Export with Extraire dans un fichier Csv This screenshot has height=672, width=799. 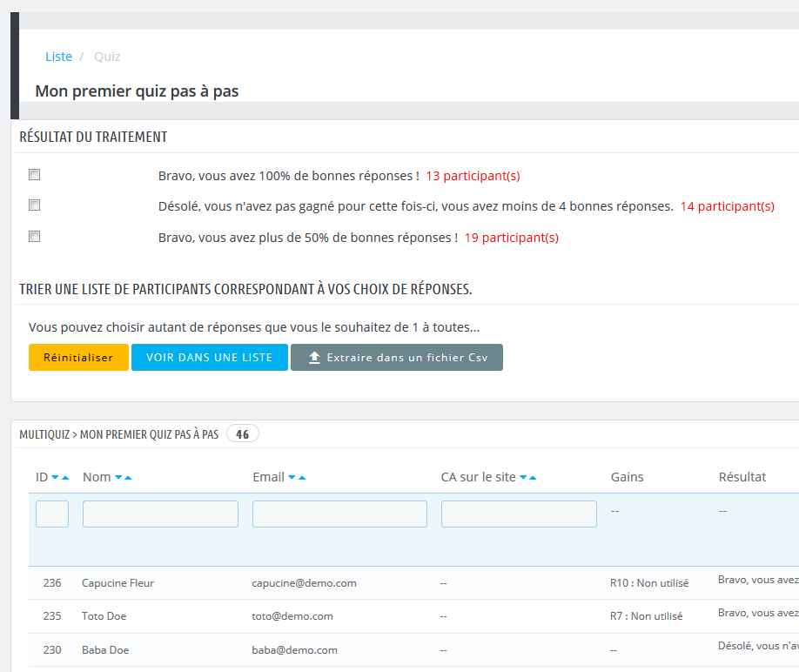point(396,358)
